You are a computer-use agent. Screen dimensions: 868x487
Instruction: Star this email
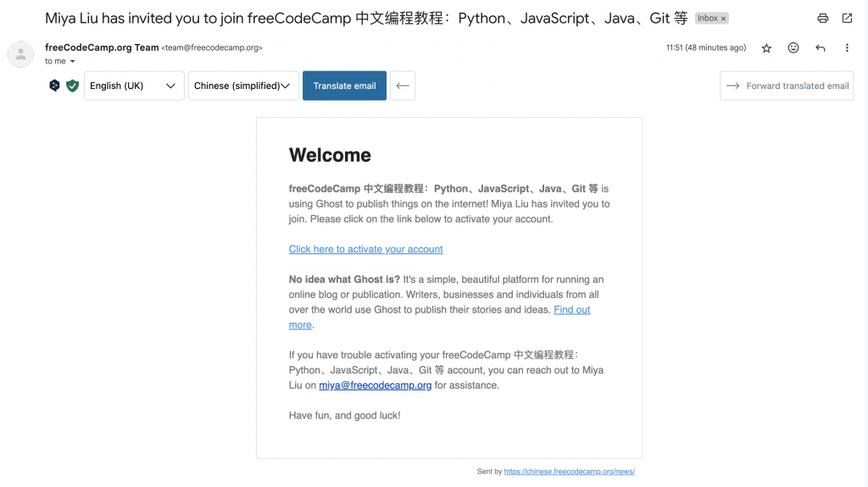(x=766, y=48)
